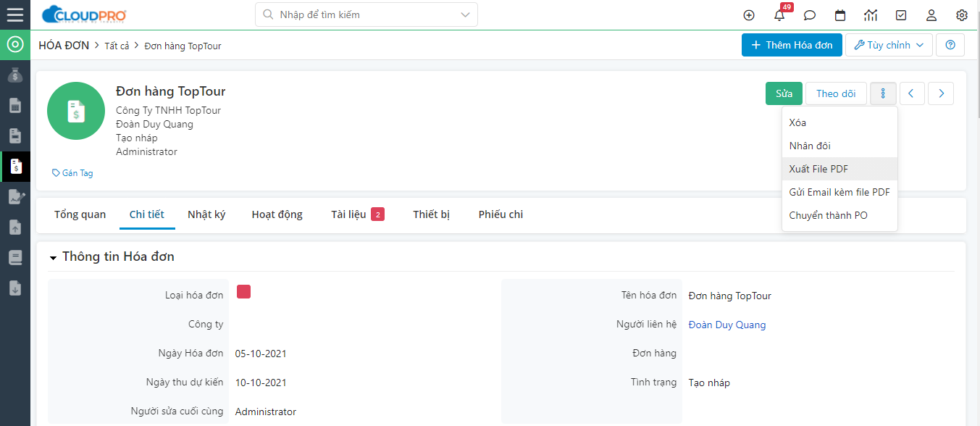Screen dimensions: 980x426
Task: Click 'Tạo nháp' status value in Tình trạng
Action: [709, 383]
